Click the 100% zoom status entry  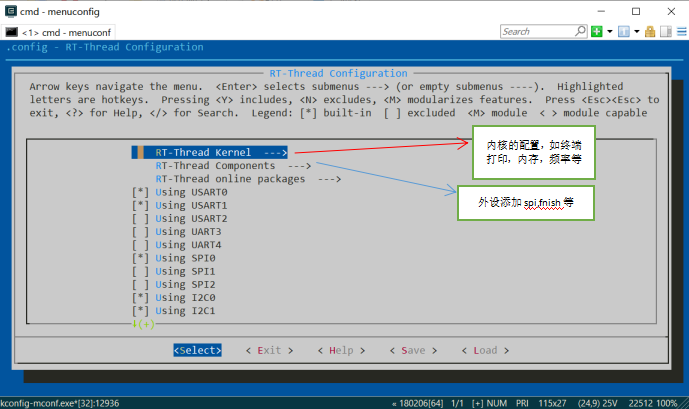(x=667, y=403)
